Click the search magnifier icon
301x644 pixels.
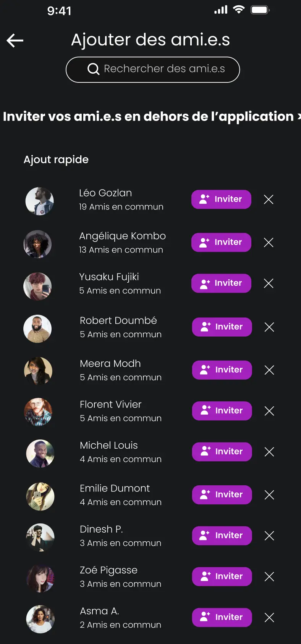coord(93,69)
